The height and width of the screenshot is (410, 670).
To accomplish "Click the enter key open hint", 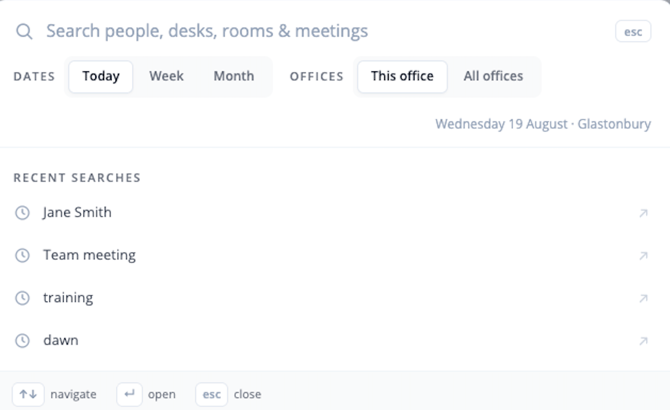I will coord(129,394).
